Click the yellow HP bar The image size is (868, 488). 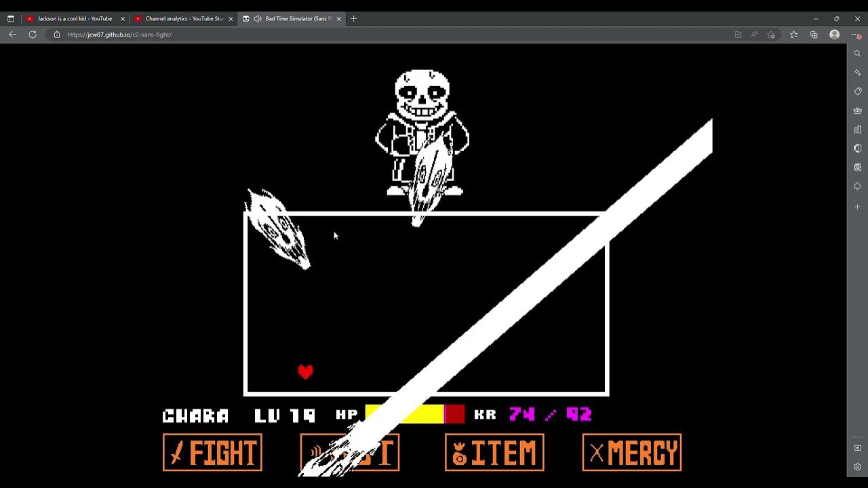tap(405, 414)
